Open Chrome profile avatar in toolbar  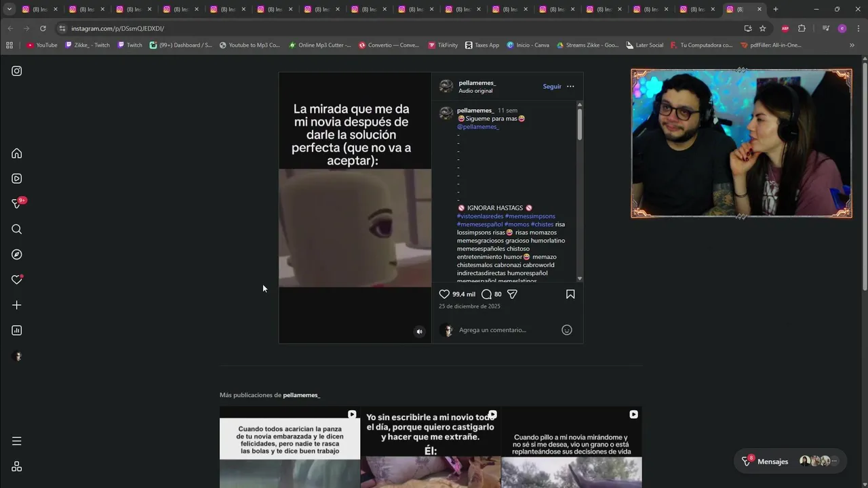pos(842,28)
